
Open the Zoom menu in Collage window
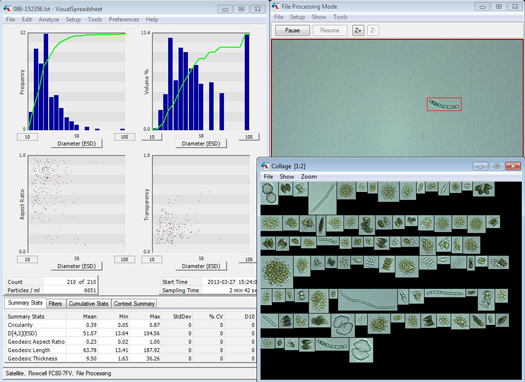click(x=309, y=176)
